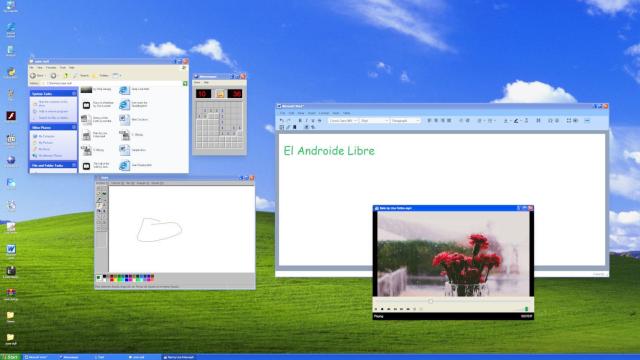This screenshot has width=640, height=360.
Task: Click highlight color icon in Word toolbar
Action: 516,121
